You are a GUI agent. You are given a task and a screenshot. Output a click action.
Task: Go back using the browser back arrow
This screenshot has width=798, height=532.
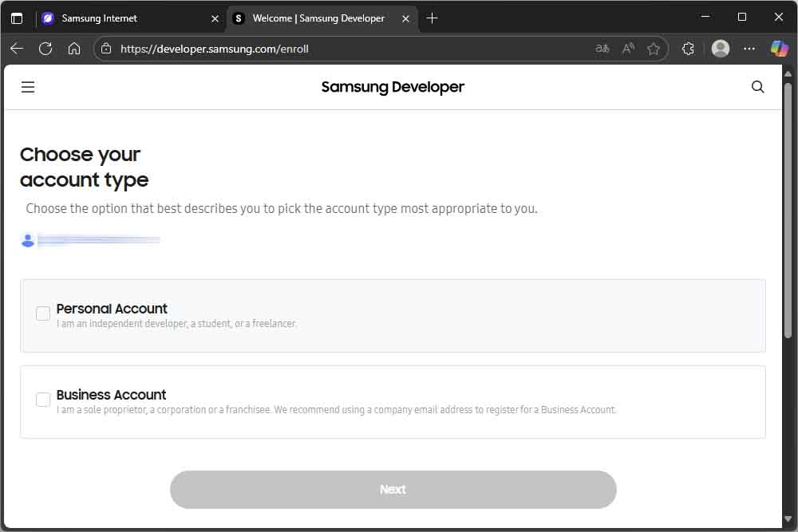coord(17,49)
